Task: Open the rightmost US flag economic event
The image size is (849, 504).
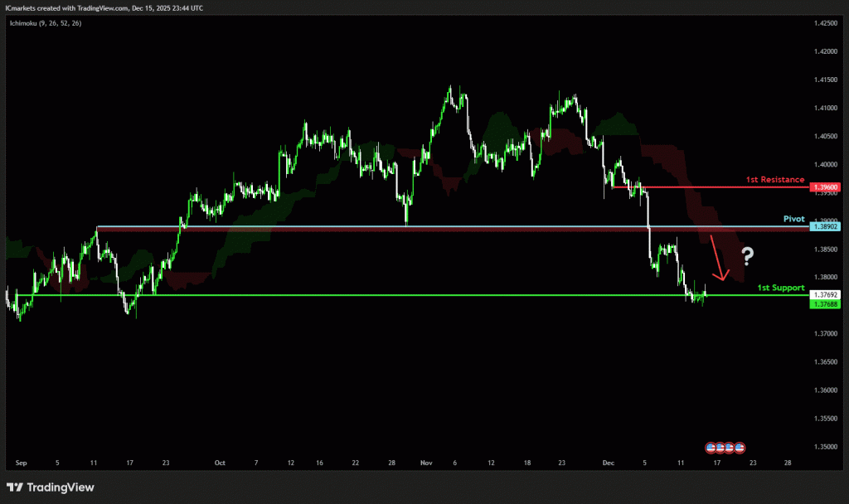Action: pyautogui.click(x=740, y=448)
